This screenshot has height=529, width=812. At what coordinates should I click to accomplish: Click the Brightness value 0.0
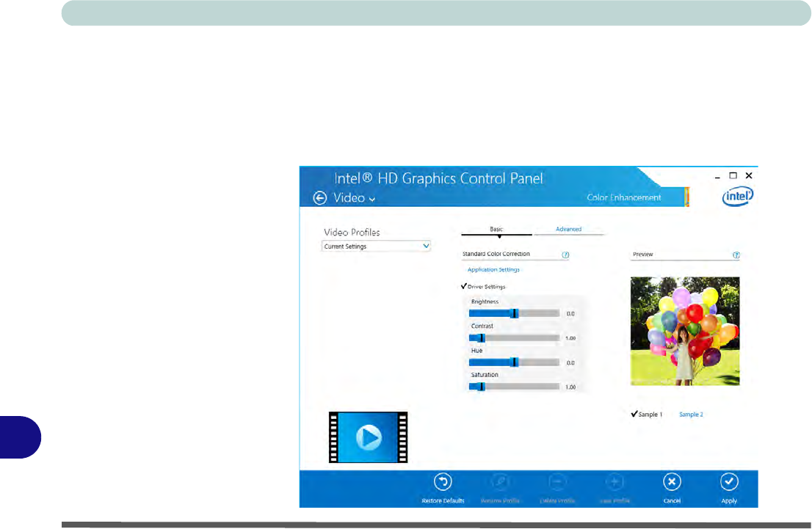(x=570, y=314)
